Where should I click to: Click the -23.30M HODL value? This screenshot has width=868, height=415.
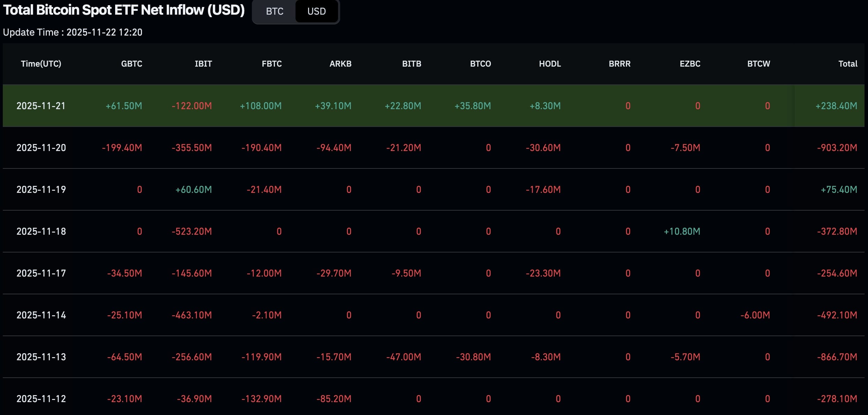click(543, 273)
